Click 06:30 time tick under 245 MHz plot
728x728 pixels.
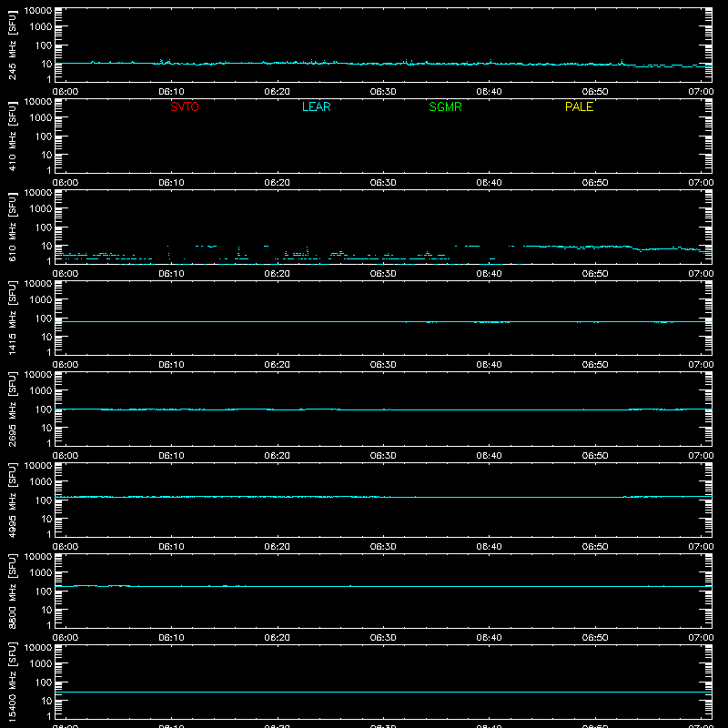[383, 92]
